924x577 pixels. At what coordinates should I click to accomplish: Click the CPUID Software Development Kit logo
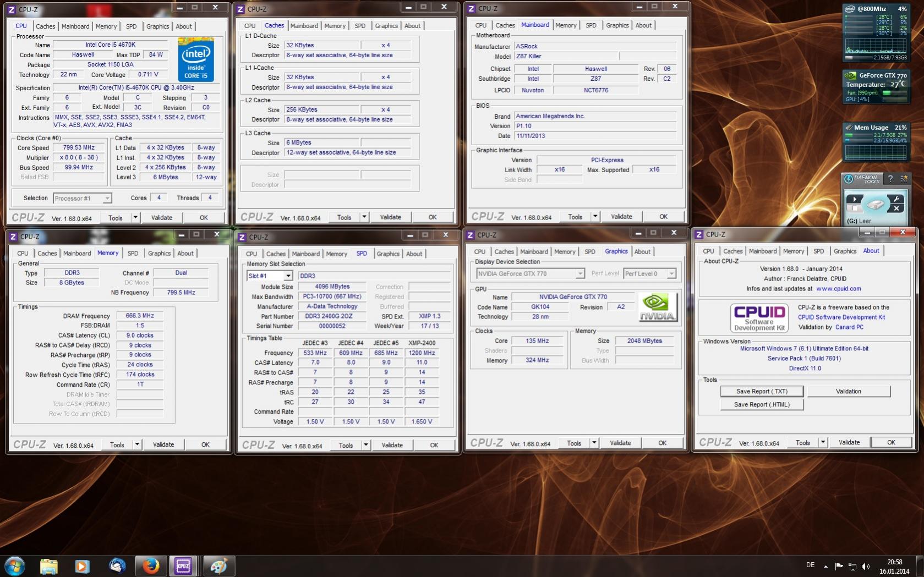759,317
